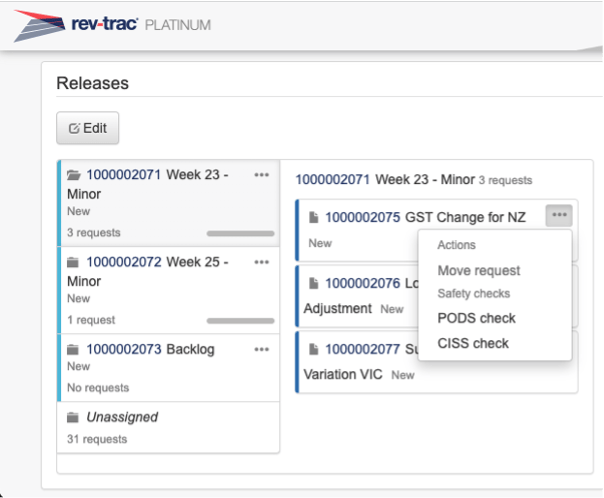
Task: Select the Unassigned releases row
Action: [168, 427]
